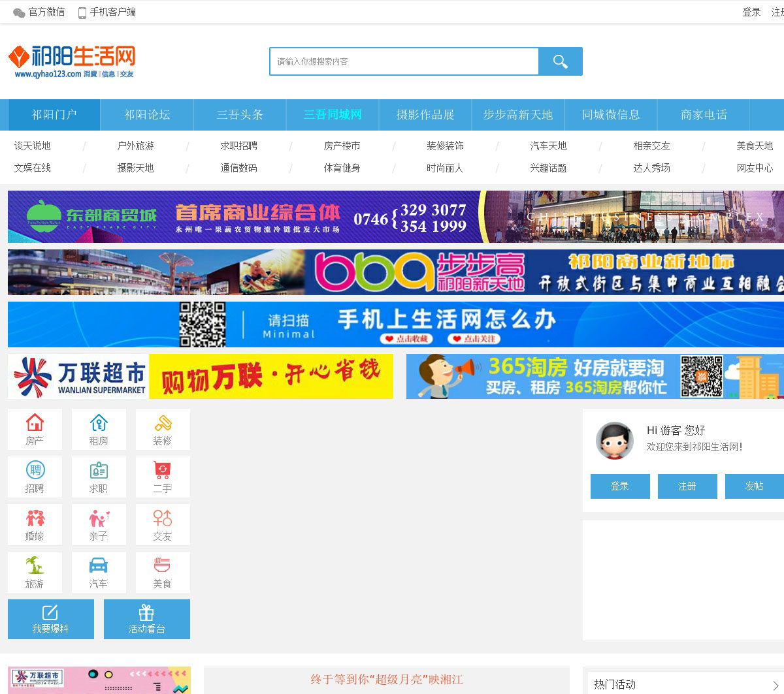The height and width of the screenshot is (694, 784).
Task: Open the 房产楼市 forum link
Action: (x=342, y=146)
